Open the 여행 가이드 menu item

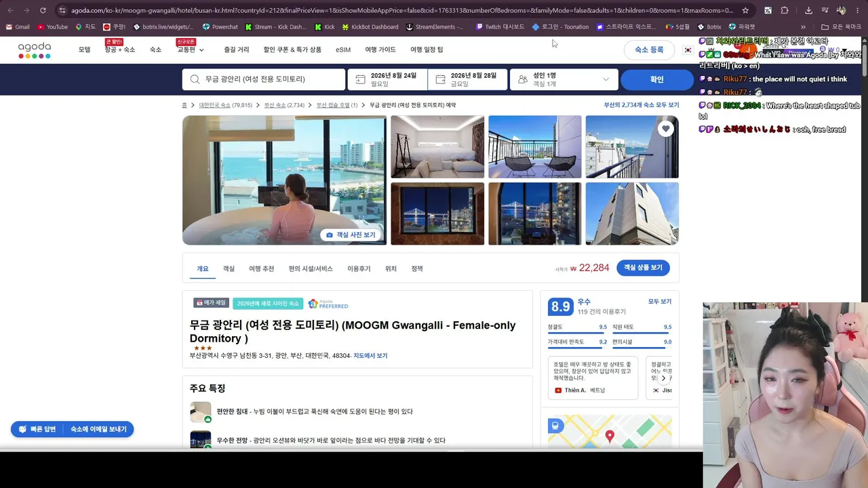coord(380,49)
